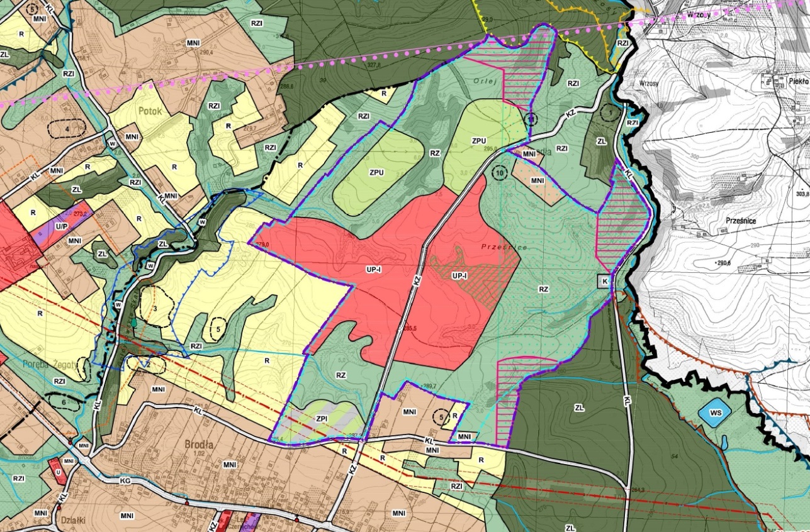Select the small red U zone marker
This screenshot has height=532, width=810.
57,472
